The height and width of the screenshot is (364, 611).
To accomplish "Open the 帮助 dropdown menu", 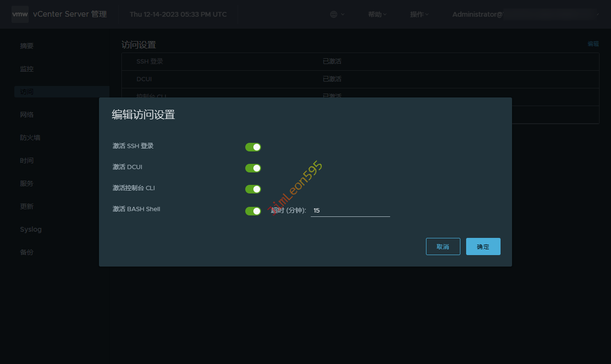I will [x=377, y=14].
